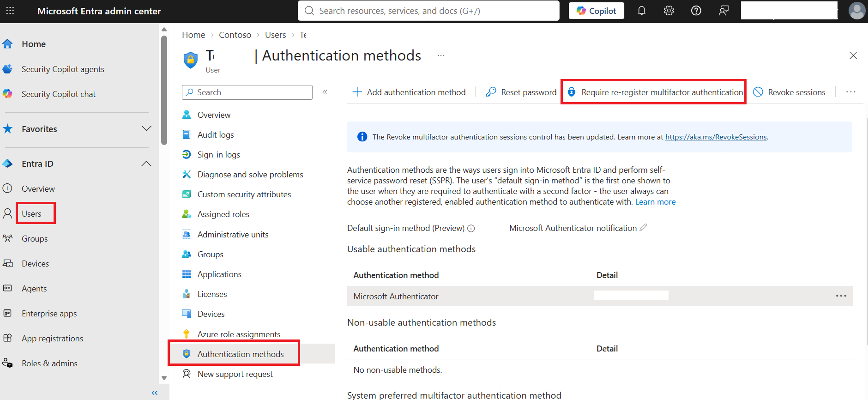868x400 pixels.
Task: Click the Diagnose and solve problems icon
Action: click(187, 174)
